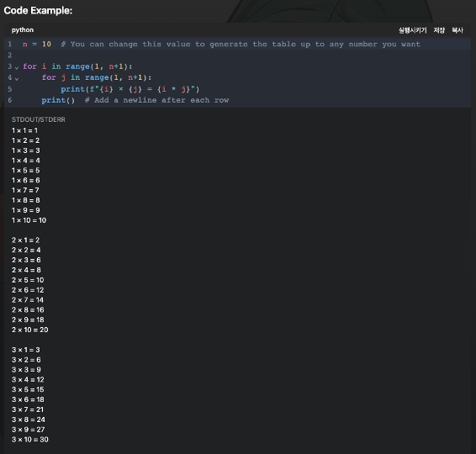Click output line '1 × 1 = 1'
476x454 pixels.
click(24, 130)
